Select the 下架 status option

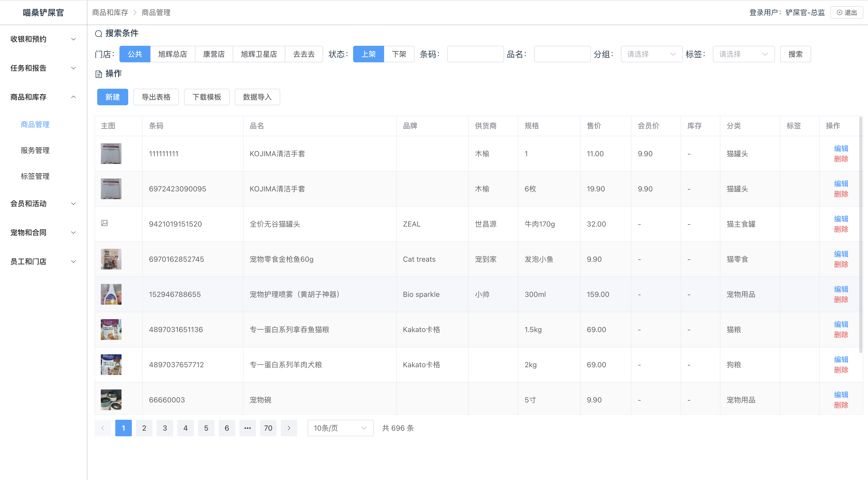point(399,54)
